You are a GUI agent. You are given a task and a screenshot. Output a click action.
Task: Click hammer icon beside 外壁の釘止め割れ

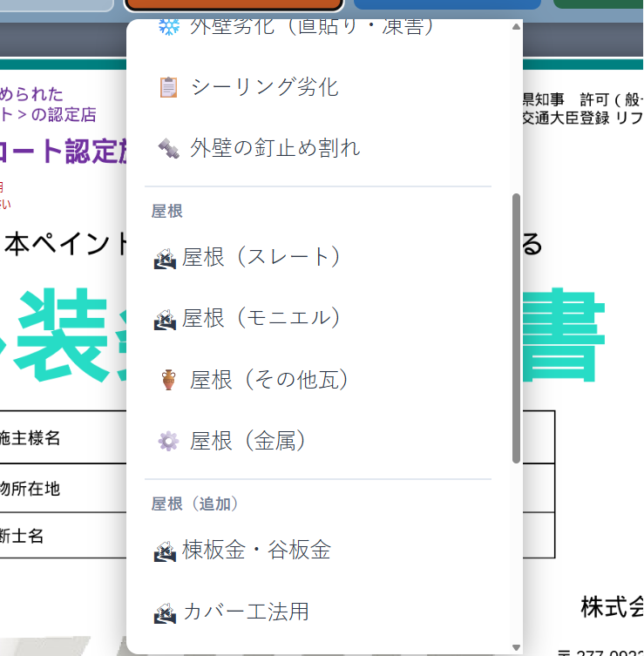169,148
